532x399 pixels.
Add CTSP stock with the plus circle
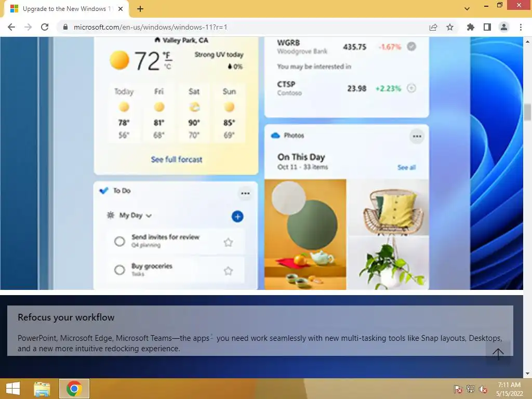click(x=411, y=88)
